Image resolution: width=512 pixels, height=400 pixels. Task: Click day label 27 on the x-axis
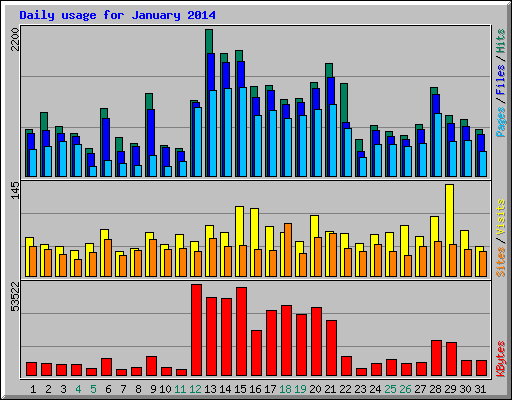click(x=420, y=389)
